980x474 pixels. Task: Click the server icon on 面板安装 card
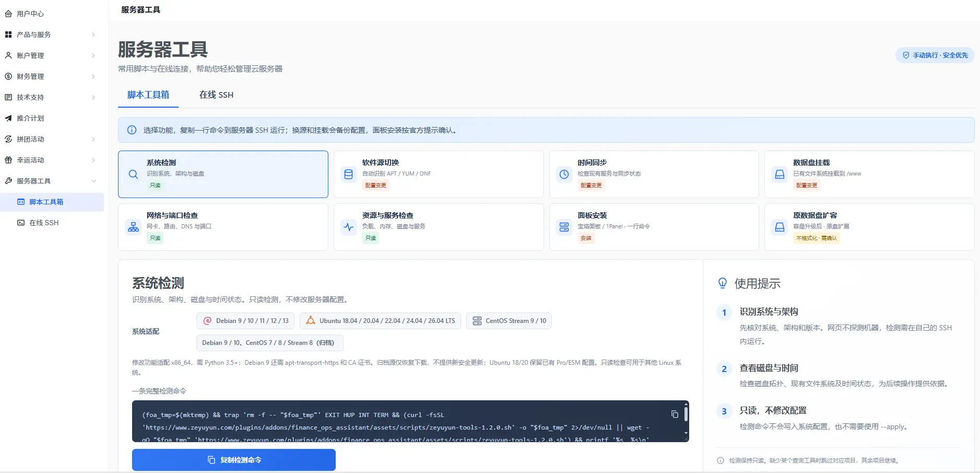pos(564,227)
